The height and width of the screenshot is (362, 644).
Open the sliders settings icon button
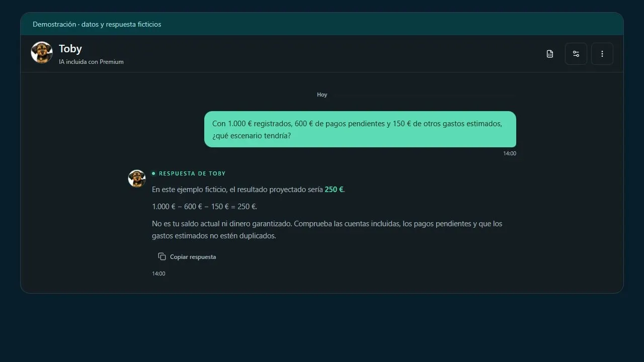pyautogui.click(x=576, y=54)
